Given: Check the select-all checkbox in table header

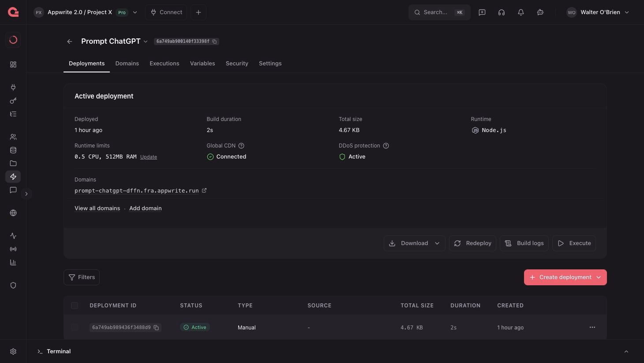Looking at the screenshot, I should [75, 306].
